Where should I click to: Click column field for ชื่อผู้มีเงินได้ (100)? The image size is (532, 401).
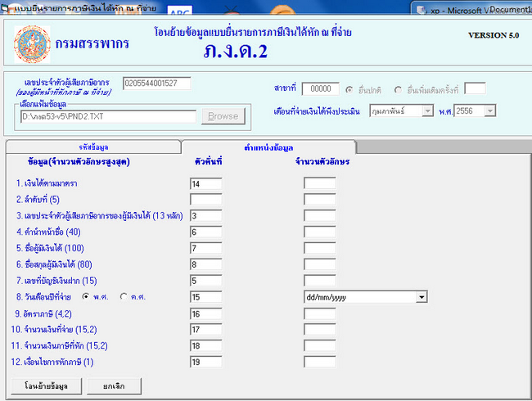(206, 248)
